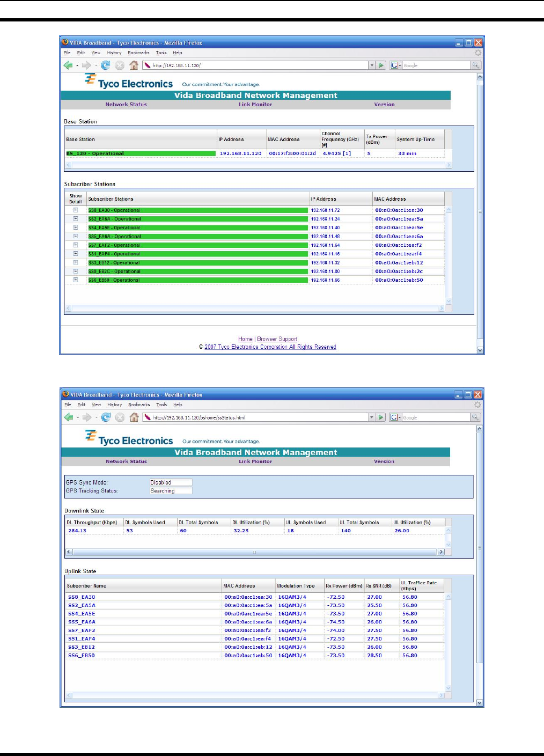This screenshot has height=756, width=544.
Task: Open Edit menu in the ssStatus.html window
Action: (82, 405)
